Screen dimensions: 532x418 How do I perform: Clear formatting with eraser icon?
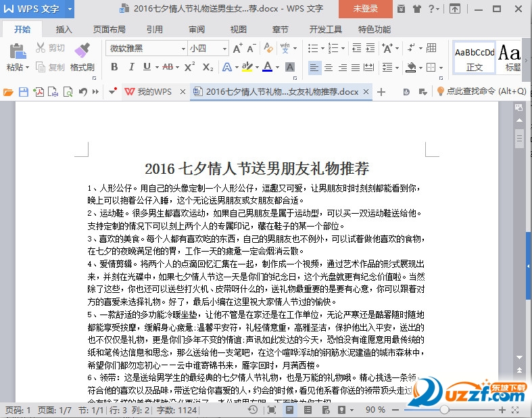pos(268,48)
